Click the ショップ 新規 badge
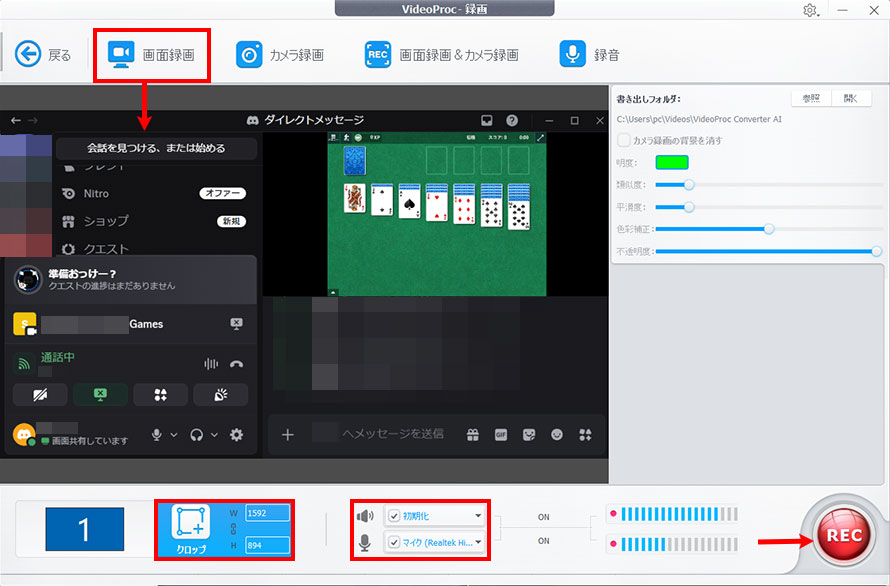 click(x=232, y=221)
